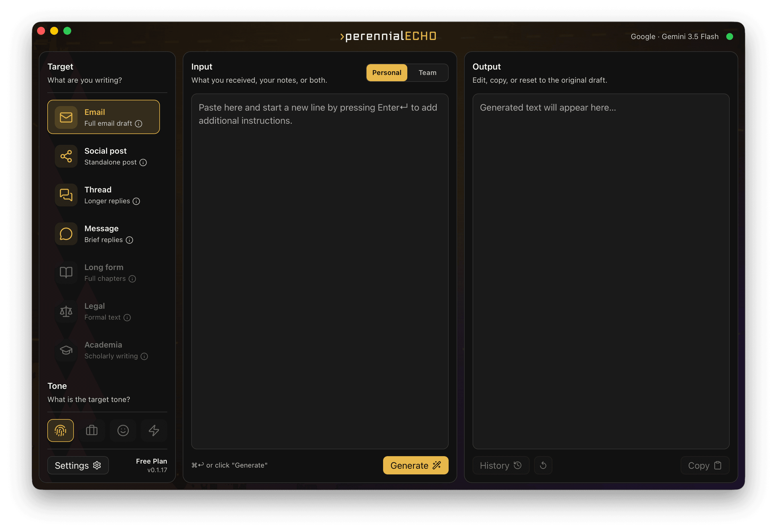Select the Long form book icon
This screenshot has width=777, height=532.
[x=66, y=273]
